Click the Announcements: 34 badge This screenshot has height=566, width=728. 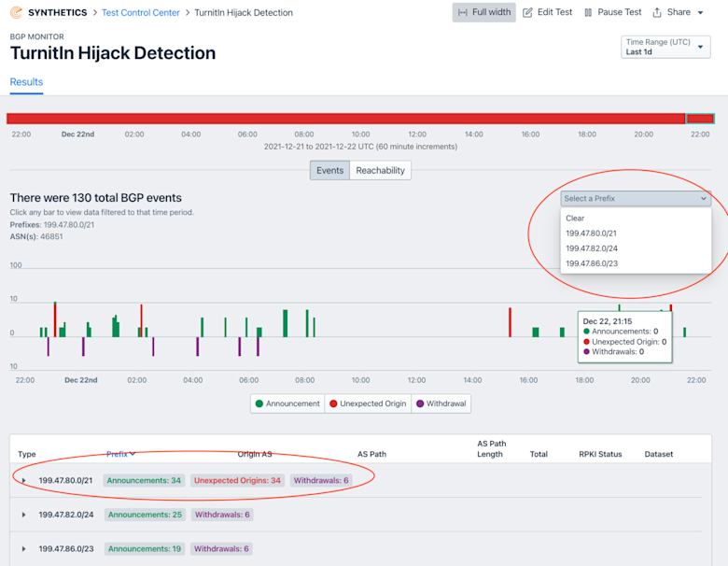click(x=144, y=480)
